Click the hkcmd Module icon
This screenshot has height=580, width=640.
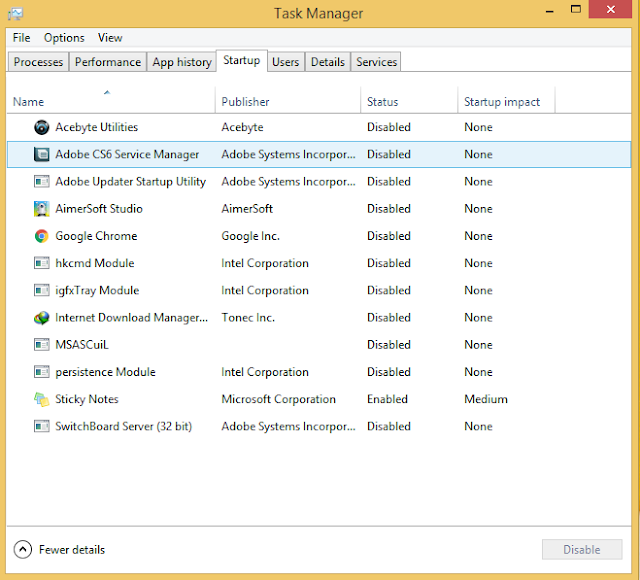point(41,263)
